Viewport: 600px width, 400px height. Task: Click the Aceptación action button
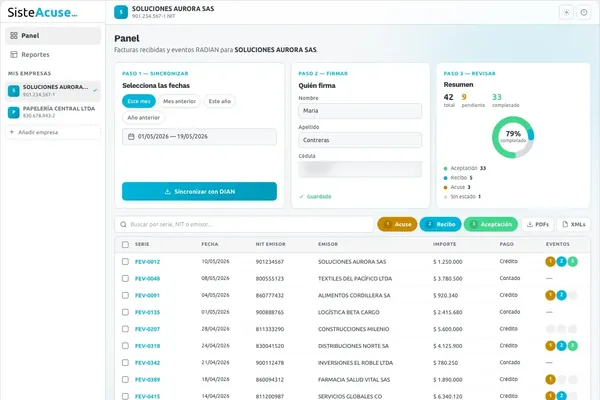pyautogui.click(x=491, y=224)
